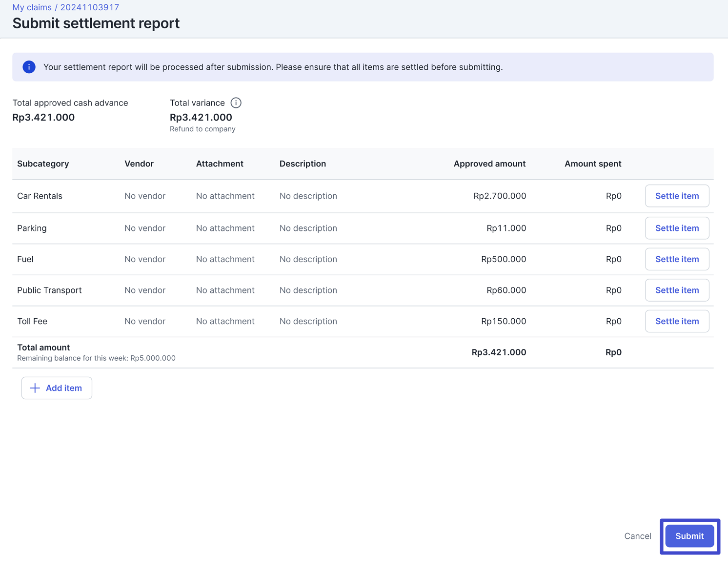728x573 pixels.
Task: Select No description in Toll Fee row
Action: tap(308, 321)
